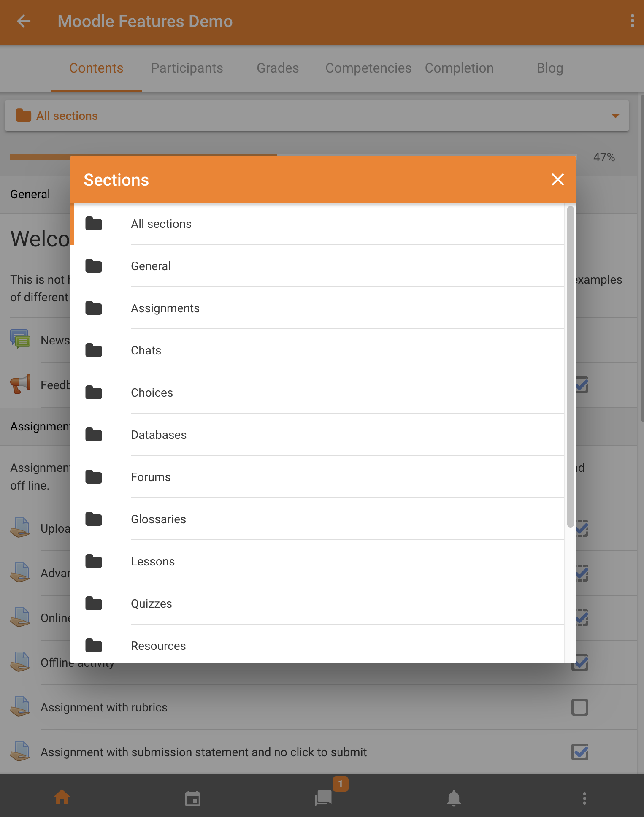The height and width of the screenshot is (817, 644).
Task: Click the All sections dropdown arrow
Action: 615,116
